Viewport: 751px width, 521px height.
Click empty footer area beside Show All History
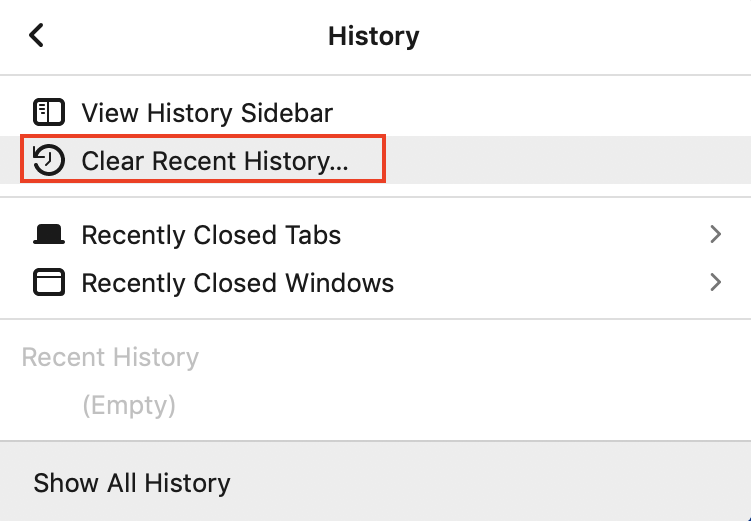(x=489, y=481)
